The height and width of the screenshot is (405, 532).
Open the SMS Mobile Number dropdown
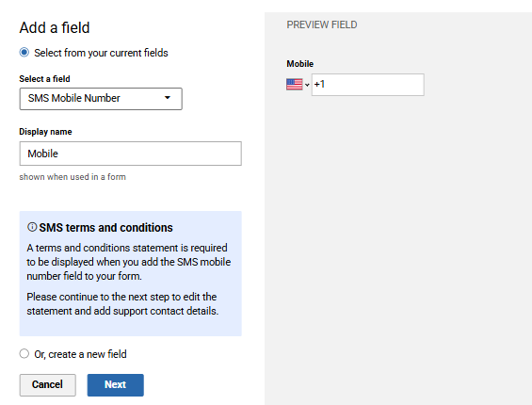[101, 99]
